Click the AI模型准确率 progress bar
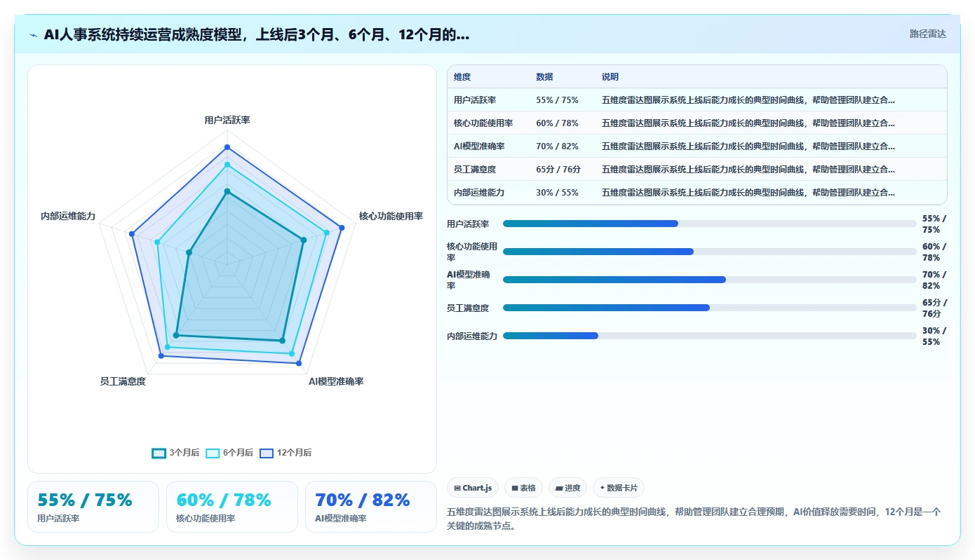The height and width of the screenshot is (560, 975). pos(710,280)
